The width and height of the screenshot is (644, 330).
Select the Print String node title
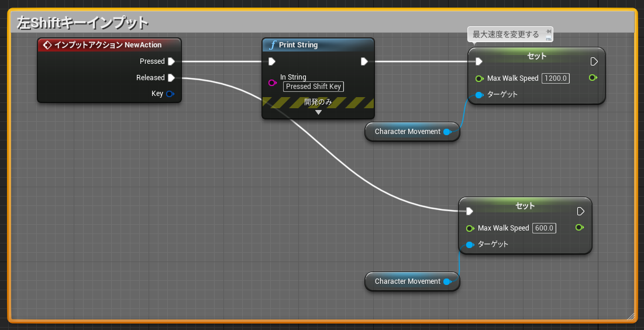click(298, 45)
